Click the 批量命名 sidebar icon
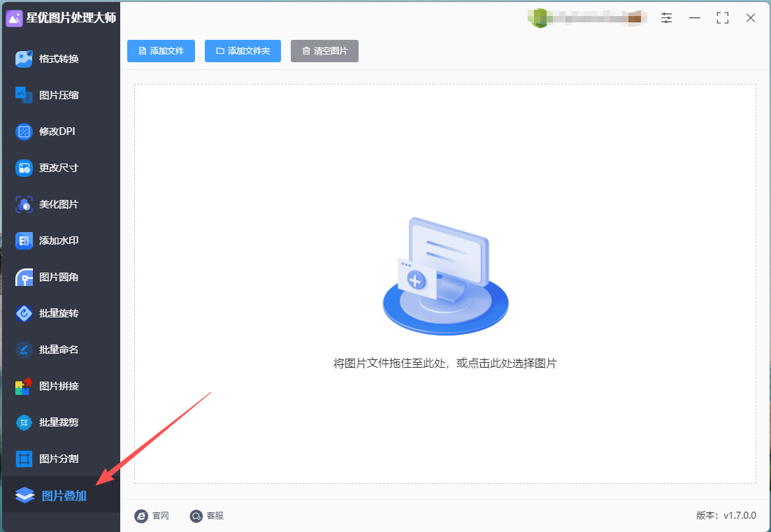Viewport: 771px width, 532px height. pyautogui.click(x=24, y=350)
